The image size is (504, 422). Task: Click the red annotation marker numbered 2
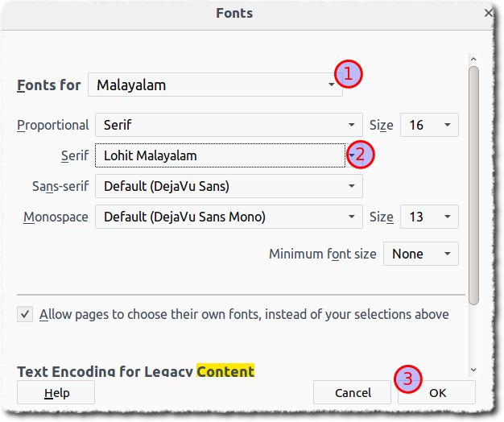tap(361, 155)
